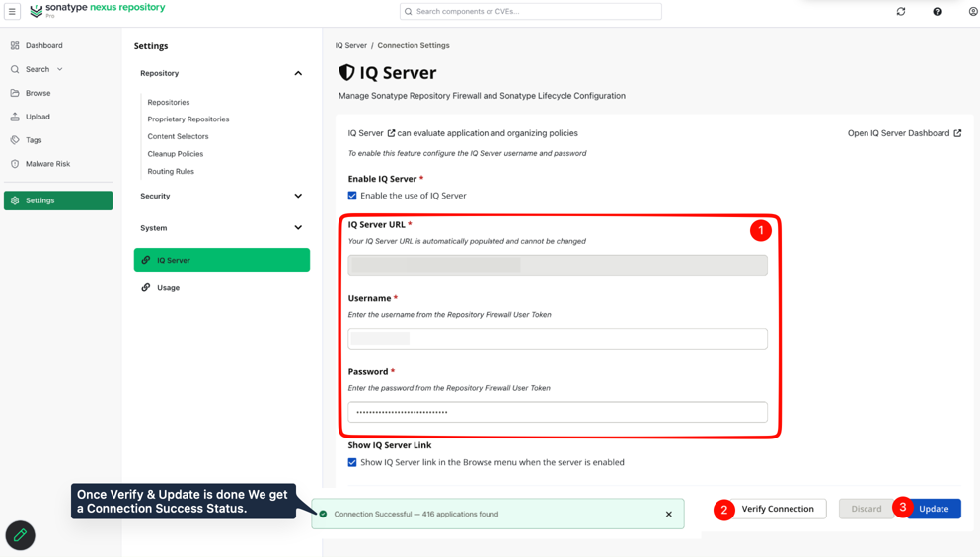The image size is (980, 557).
Task: Click the IQ Server link icon
Action: click(x=146, y=260)
